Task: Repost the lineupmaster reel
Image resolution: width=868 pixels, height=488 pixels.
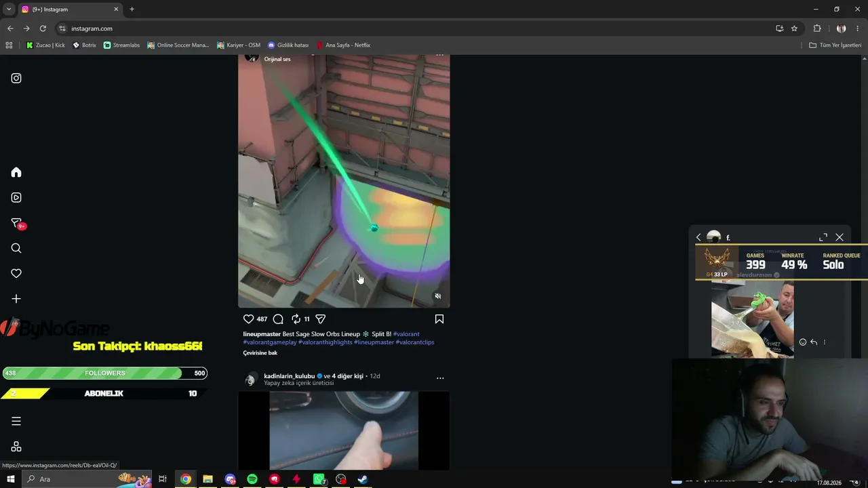Action: click(296, 319)
